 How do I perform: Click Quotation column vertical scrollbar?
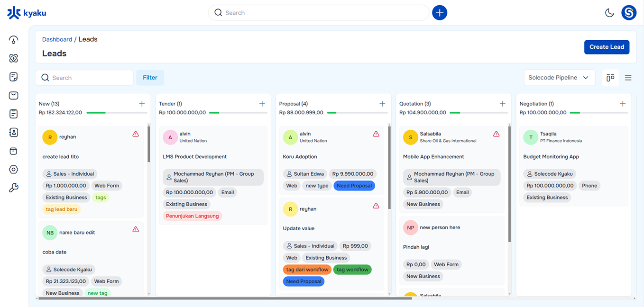click(x=510, y=184)
